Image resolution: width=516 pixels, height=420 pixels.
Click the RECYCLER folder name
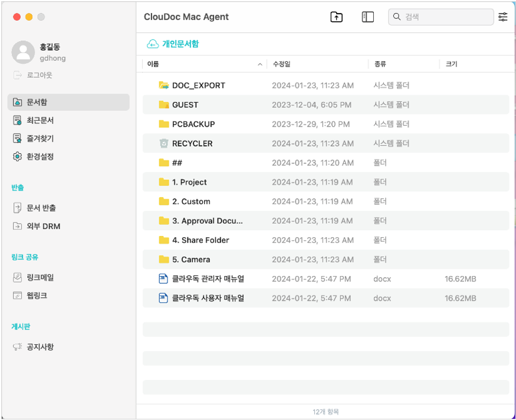(192, 143)
